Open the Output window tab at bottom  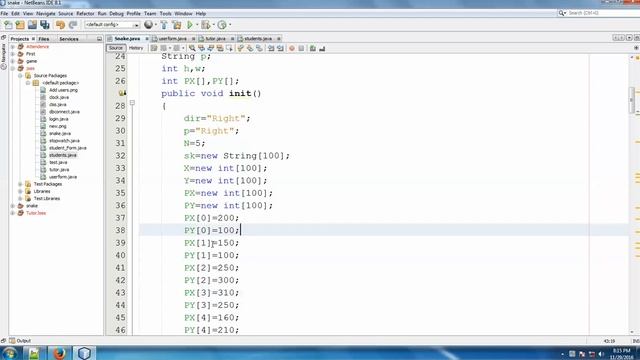click(x=20, y=340)
